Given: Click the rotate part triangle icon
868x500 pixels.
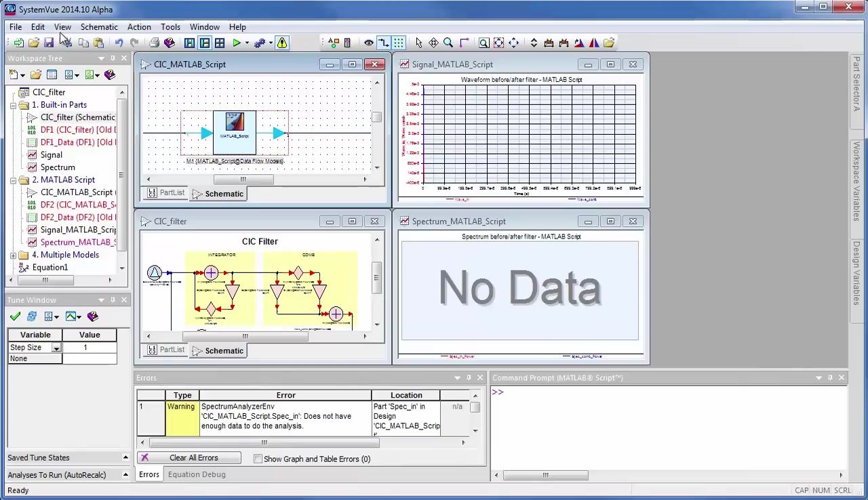Looking at the screenshot, I should (578, 43).
